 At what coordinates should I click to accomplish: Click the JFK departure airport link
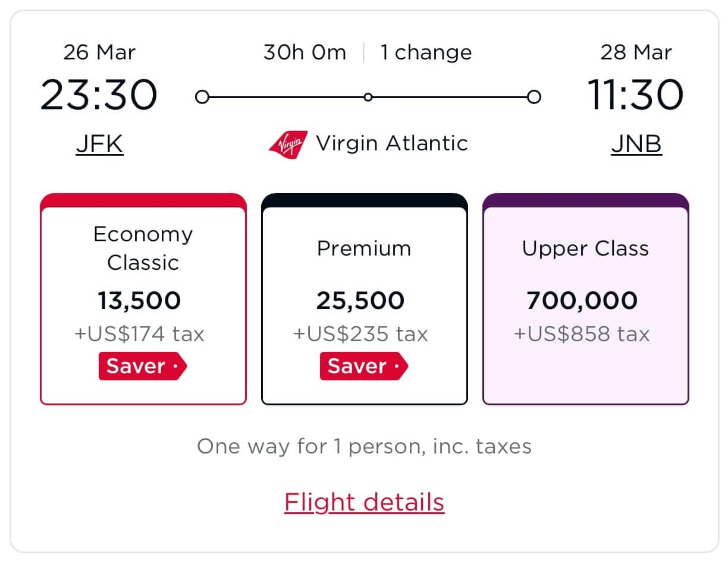click(99, 144)
